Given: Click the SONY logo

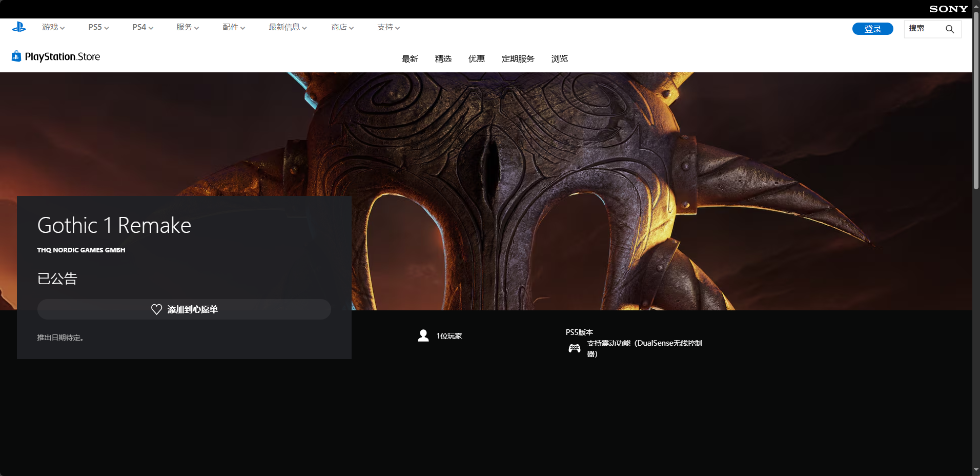Looking at the screenshot, I should [x=948, y=9].
